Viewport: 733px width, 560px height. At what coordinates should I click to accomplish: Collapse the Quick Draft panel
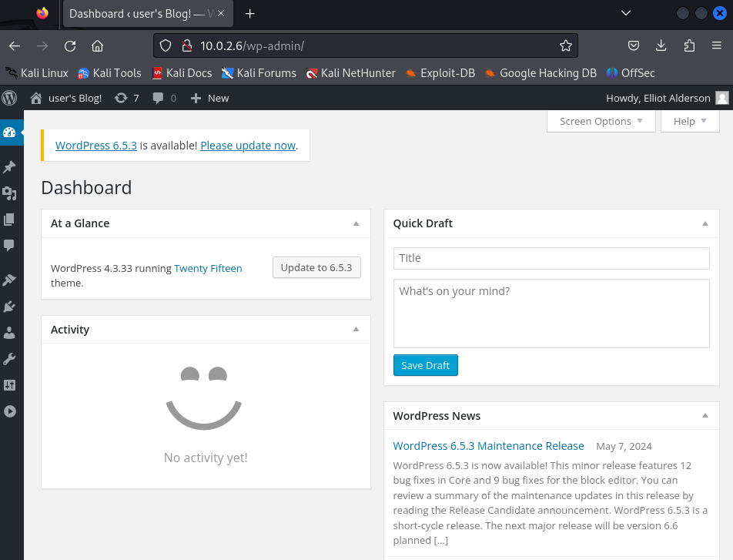[x=705, y=223]
